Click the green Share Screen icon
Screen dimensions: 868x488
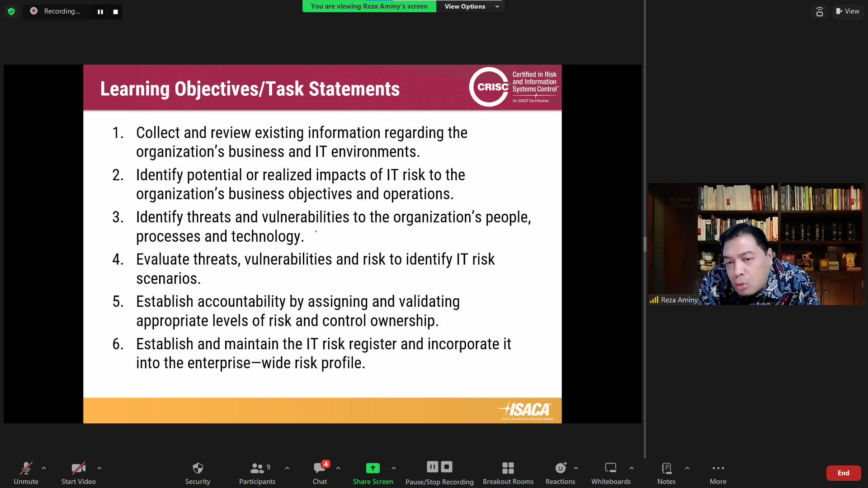click(373, 469)
